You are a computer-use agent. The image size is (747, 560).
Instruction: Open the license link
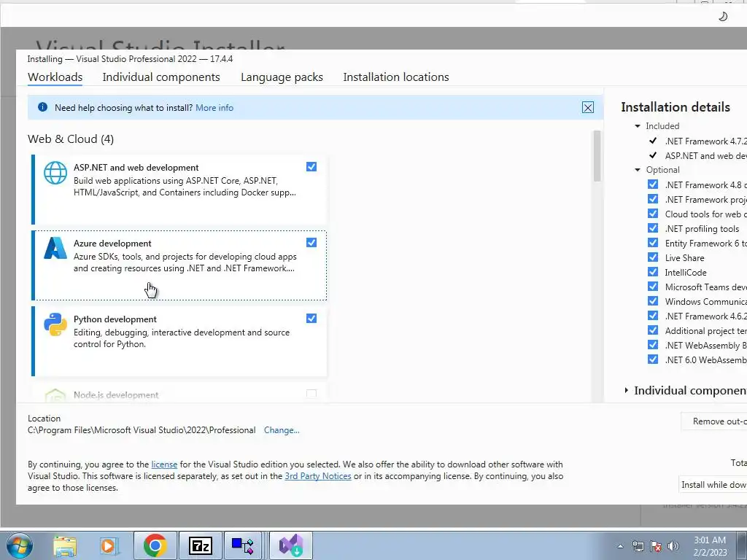[164, 464]
